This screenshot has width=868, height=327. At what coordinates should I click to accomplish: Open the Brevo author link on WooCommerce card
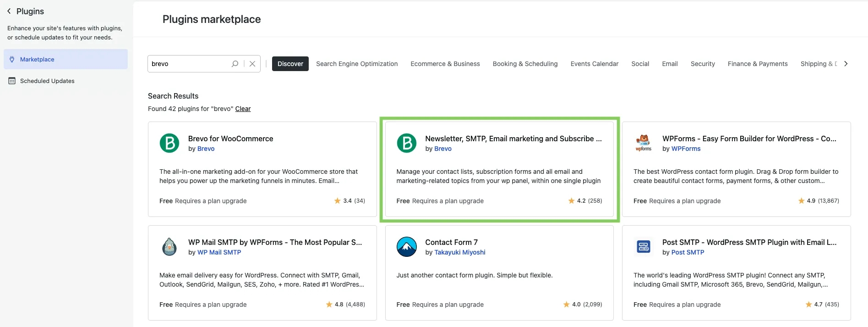[206, 149]
